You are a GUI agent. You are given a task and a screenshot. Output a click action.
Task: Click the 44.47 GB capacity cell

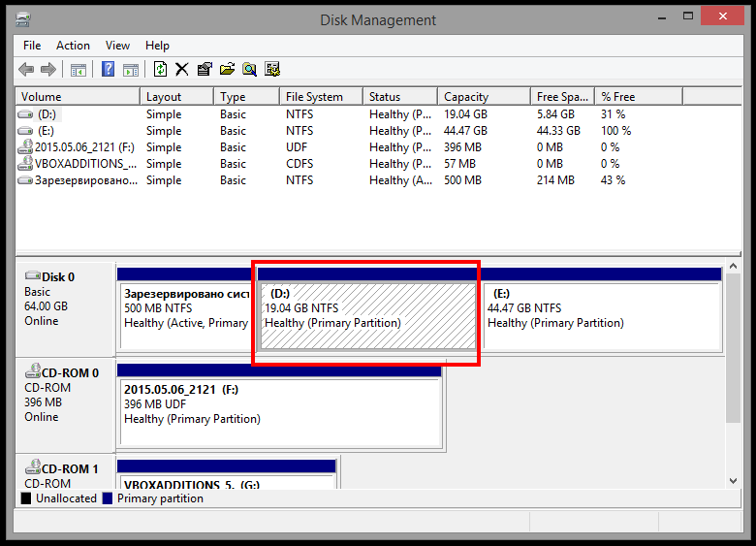(465, 131)
